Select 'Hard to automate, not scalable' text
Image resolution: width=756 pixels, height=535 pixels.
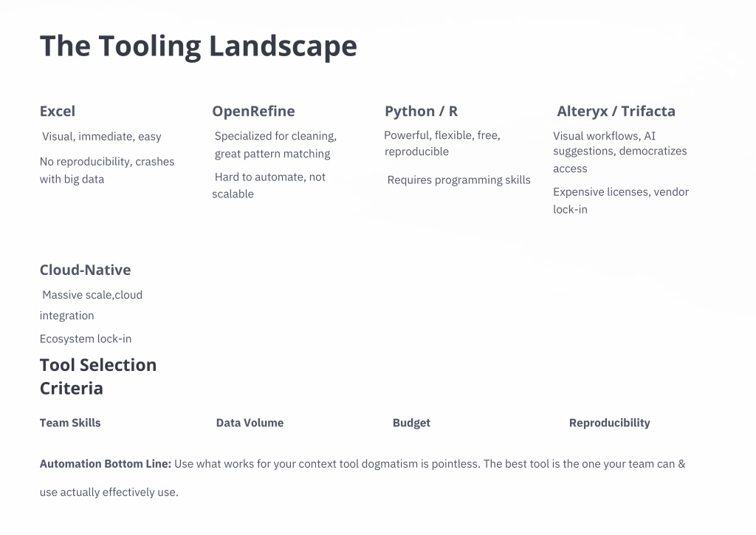(269, 185)
